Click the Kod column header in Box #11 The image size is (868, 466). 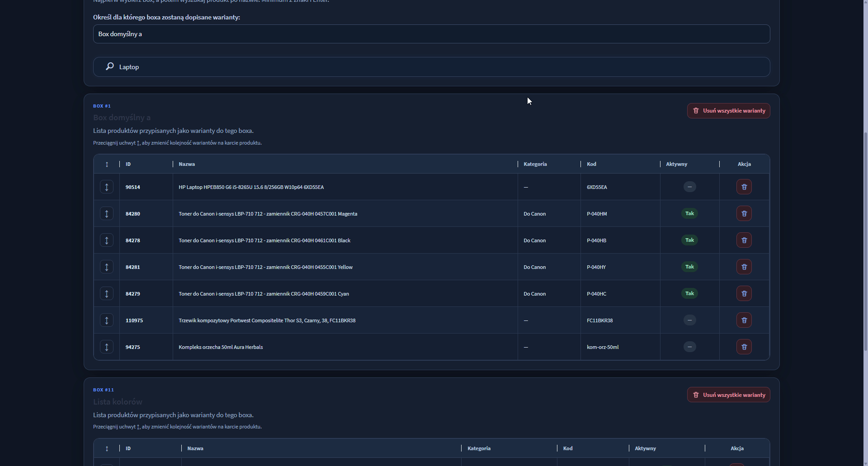tap(568, 448)
